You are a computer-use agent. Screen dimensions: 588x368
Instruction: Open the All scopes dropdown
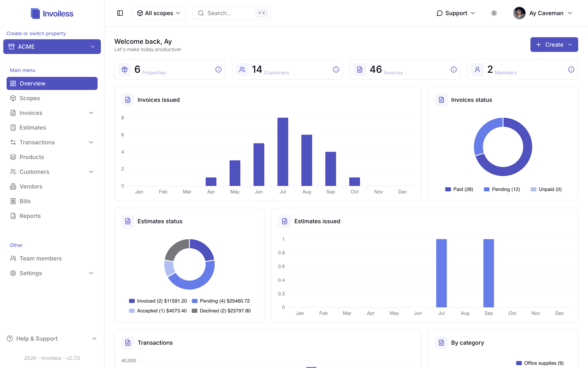159,13
